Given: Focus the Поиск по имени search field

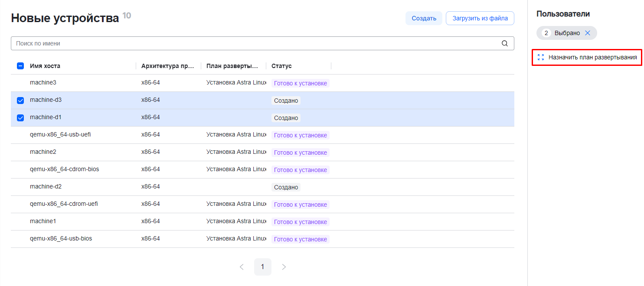Looking at the screenshot, I should click(256, 43).
